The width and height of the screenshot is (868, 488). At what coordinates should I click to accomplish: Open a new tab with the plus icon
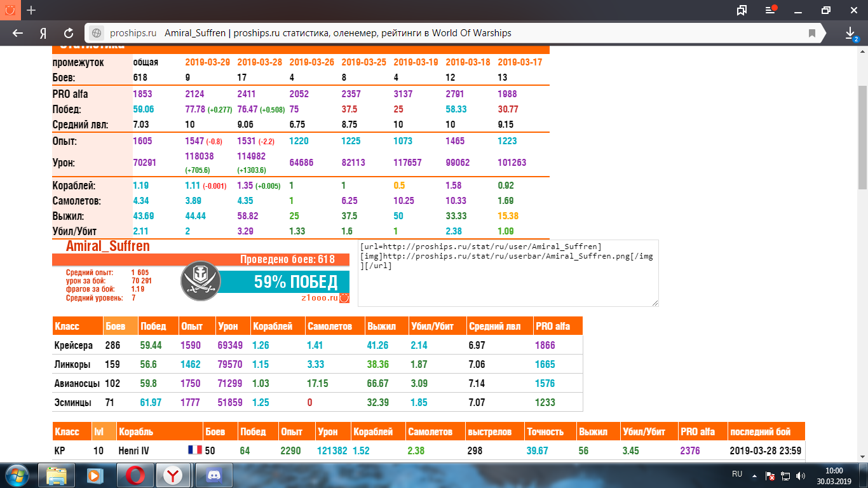click(x=31, y=10)
